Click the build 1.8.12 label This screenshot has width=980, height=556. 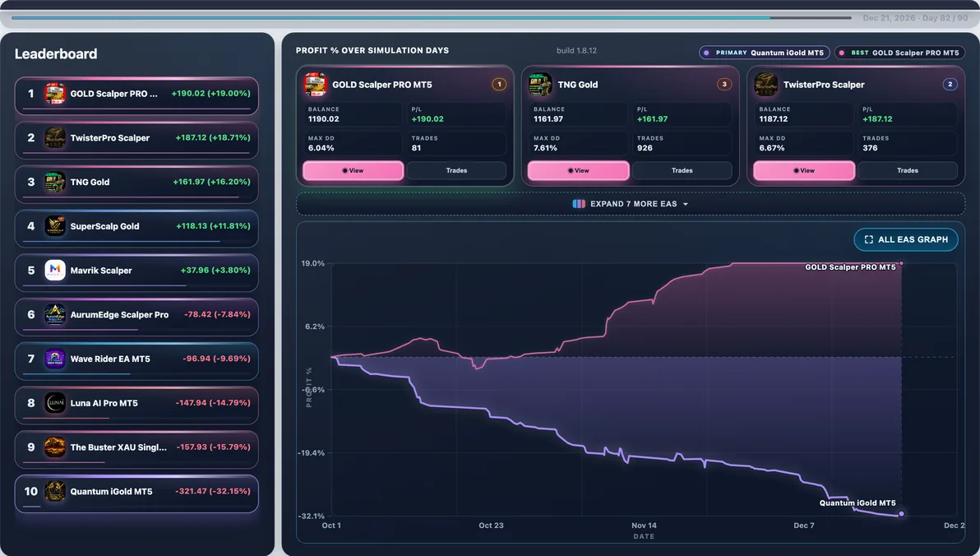tap(576, 51)
